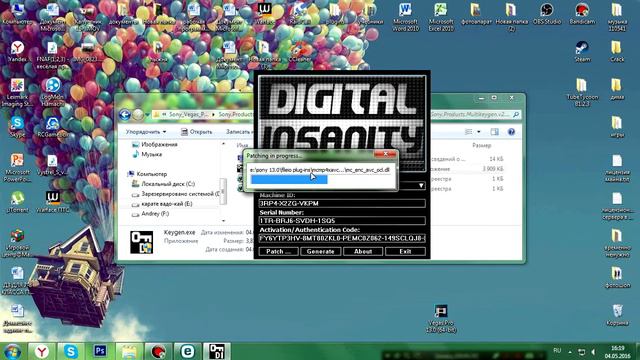Image resolution: width=640 pixels, height=360 pixels.
Task: Click the Generate button in keygen
Action: [320, 251]
